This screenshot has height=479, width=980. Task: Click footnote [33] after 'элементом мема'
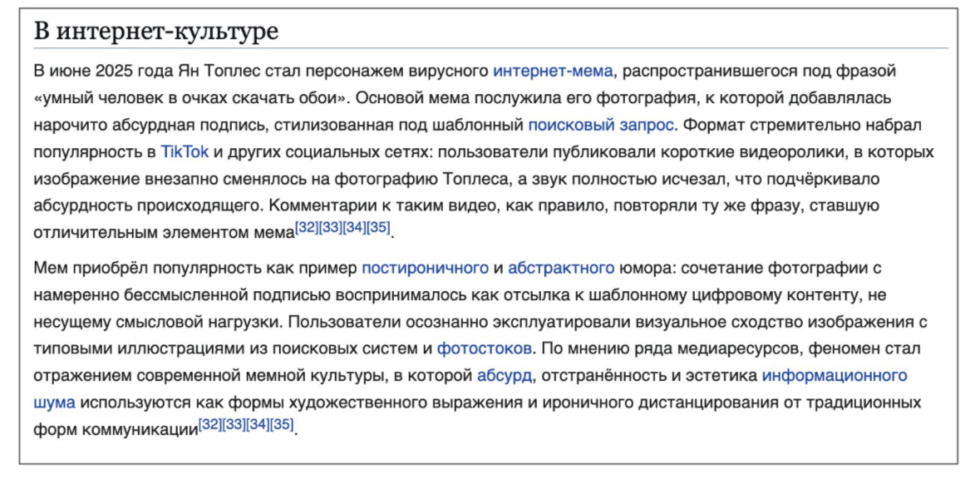pos(331,228)
